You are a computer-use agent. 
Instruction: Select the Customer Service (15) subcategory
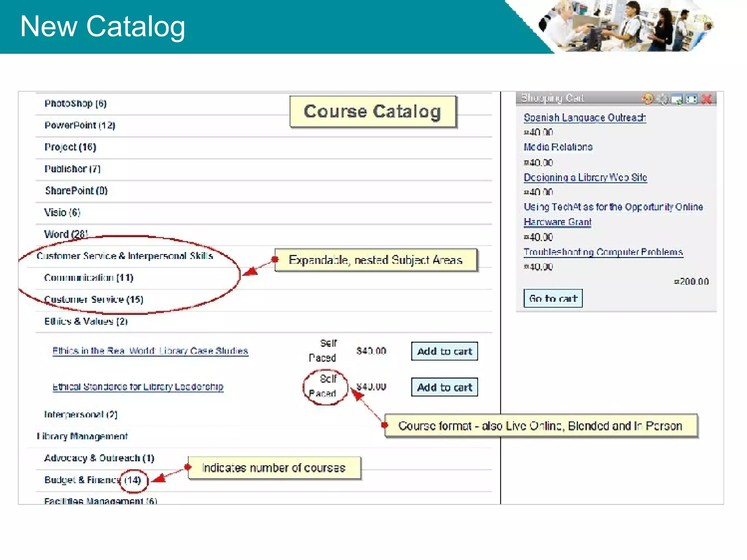[x=94, y=300]
